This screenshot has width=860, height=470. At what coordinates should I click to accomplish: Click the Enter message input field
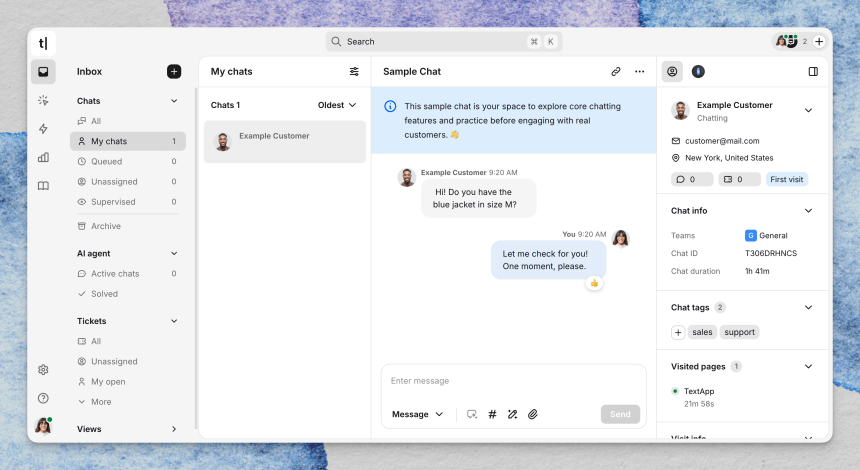pyautogui.click(x=513, y=381)
